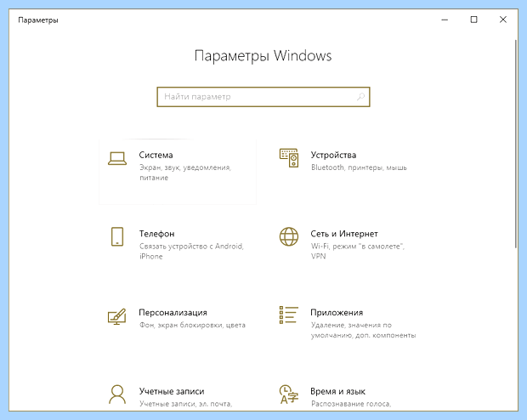The height and width of the screenshot is (420, 527).
Task: Open the Время и язык category title
Action: [x=337, y=391]
